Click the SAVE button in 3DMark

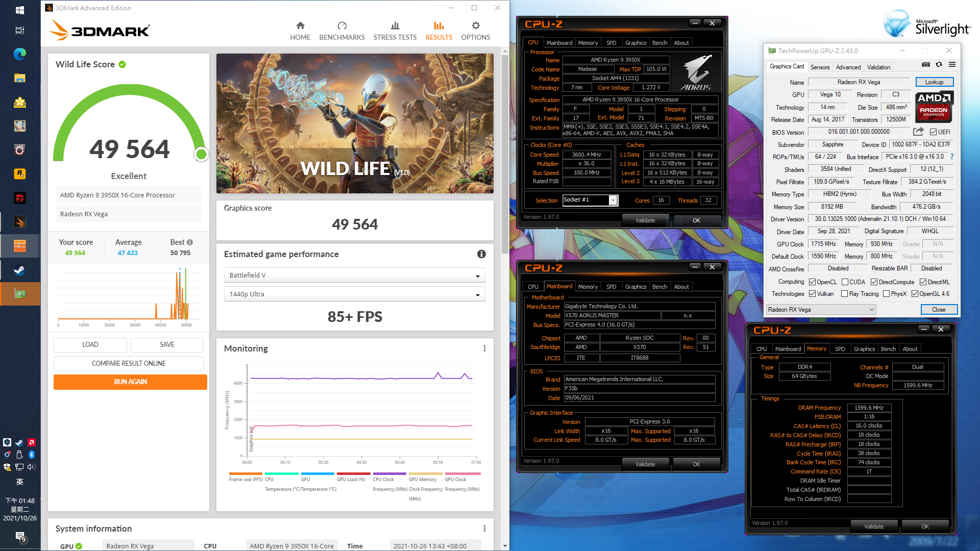[167, 345]
